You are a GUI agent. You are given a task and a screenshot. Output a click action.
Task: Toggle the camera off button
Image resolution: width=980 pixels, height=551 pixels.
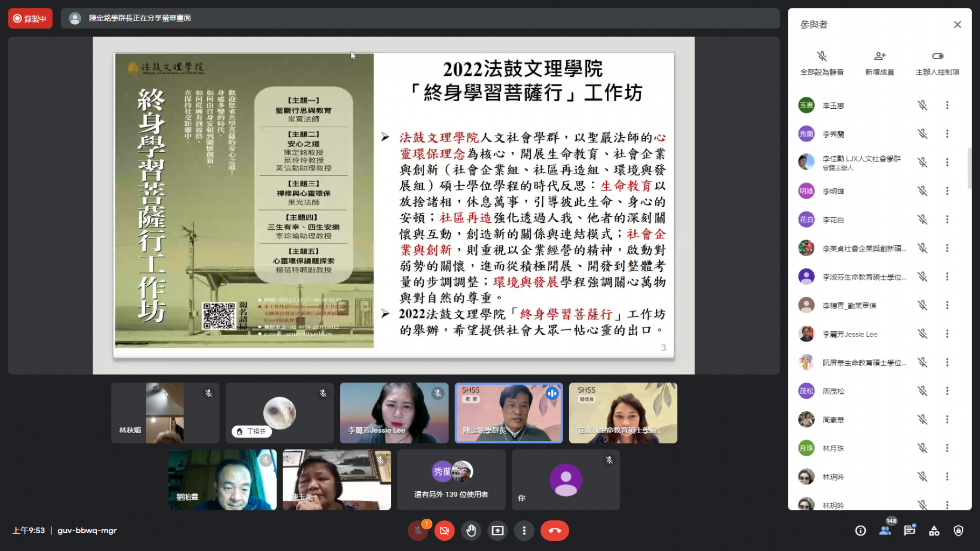click(x=444, y=531)
